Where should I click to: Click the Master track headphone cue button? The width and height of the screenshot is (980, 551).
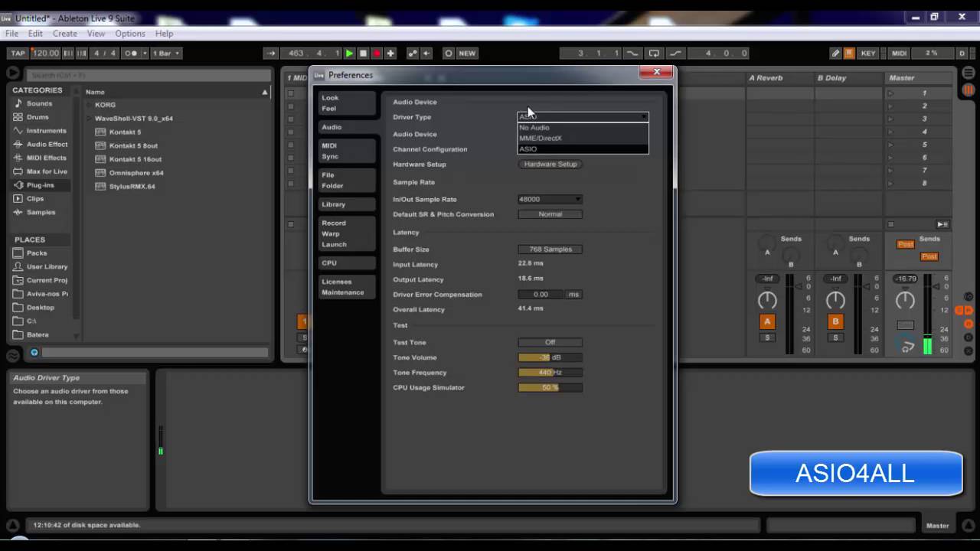[906, 346]
